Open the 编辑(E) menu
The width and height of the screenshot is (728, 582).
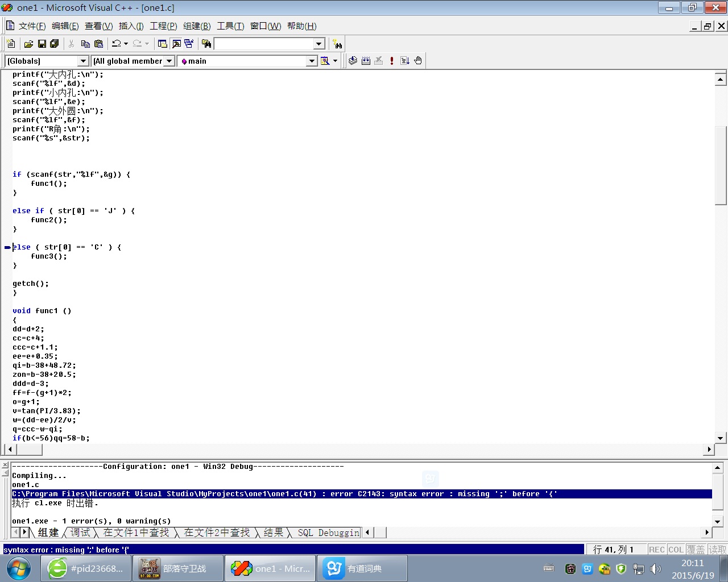[x=65, y=26]
